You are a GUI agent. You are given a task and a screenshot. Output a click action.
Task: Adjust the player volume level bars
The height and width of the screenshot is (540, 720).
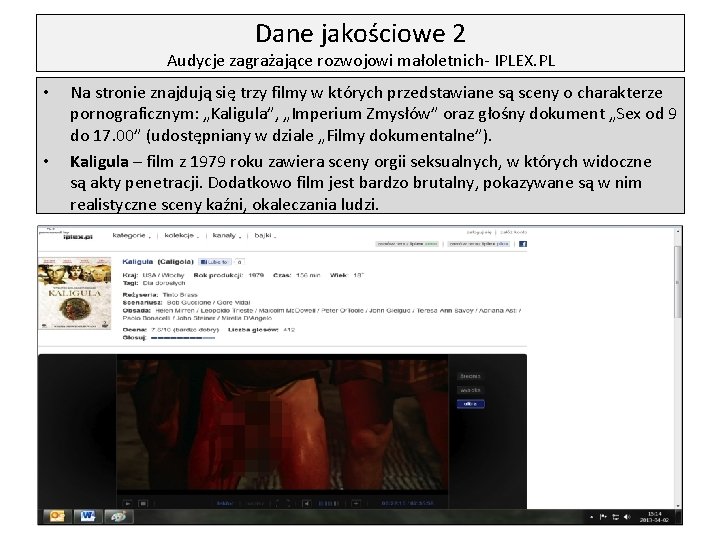coord(328,503)
